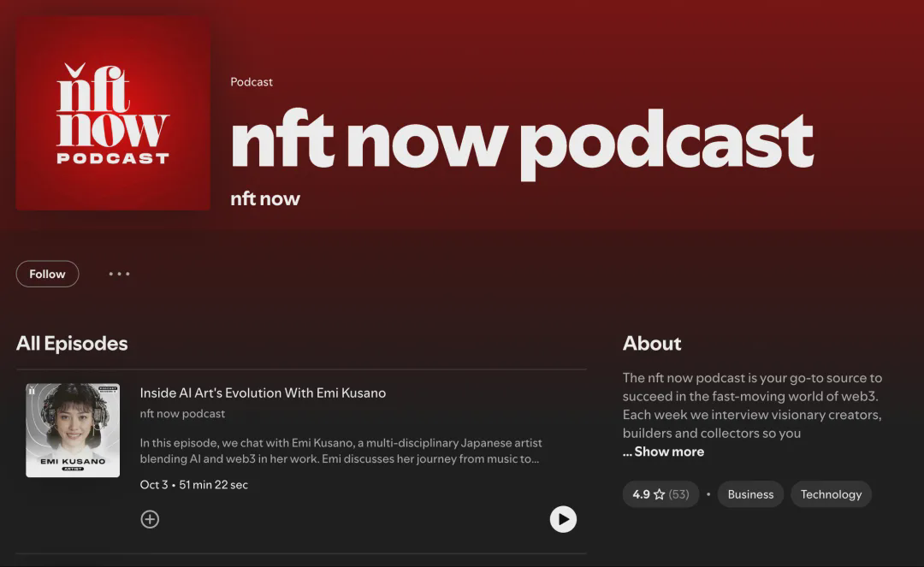Click the large 'nft now podcast' heading
The image size is (924, 567).
pos(522,143)
